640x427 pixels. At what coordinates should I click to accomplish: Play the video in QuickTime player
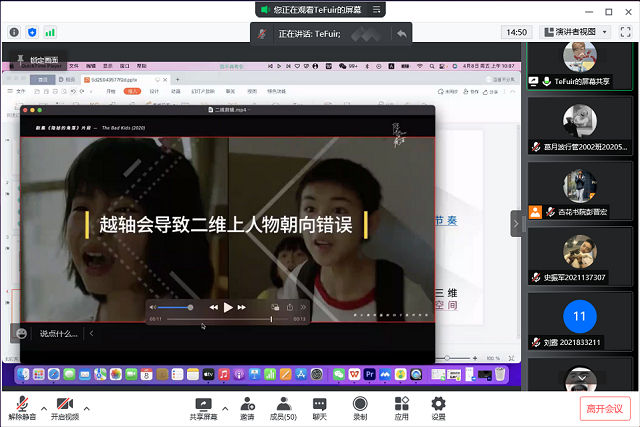pyautogui.click(x=228, y=307)
